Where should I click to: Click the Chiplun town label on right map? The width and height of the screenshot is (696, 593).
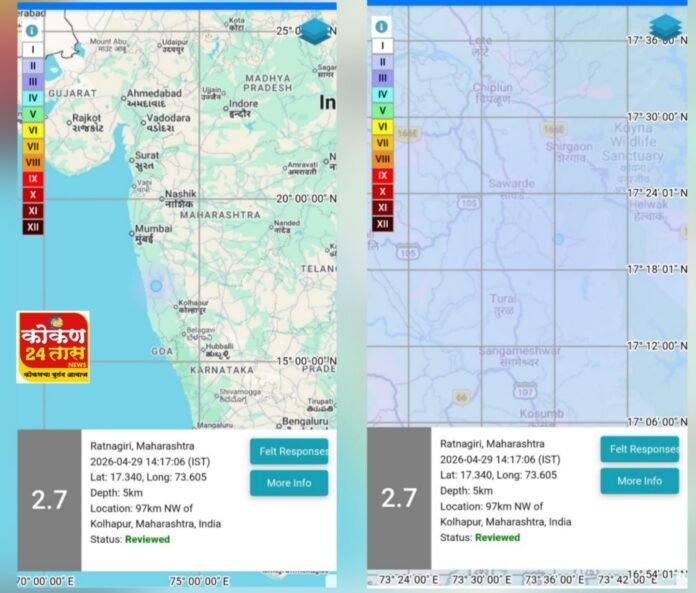pos(491,92)
